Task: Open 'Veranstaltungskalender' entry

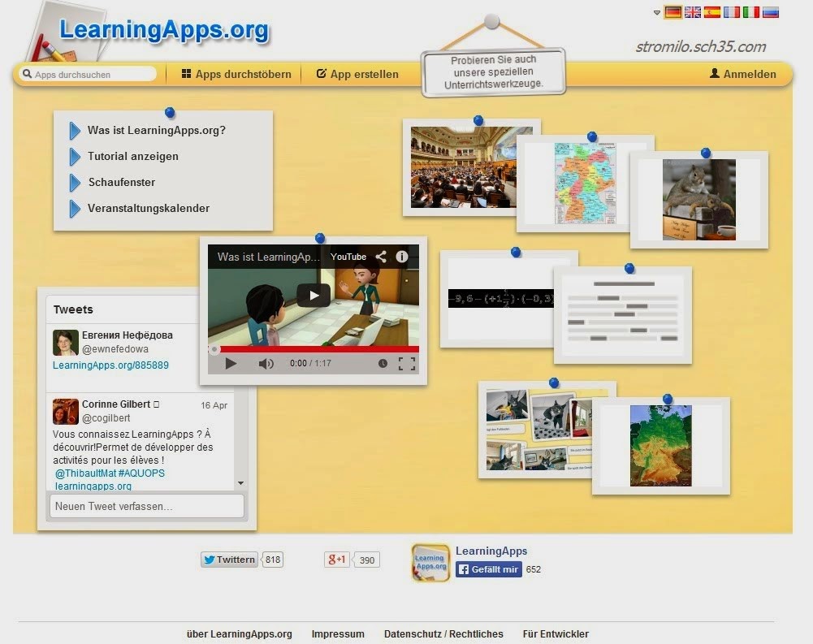Action: coord(149,208)
